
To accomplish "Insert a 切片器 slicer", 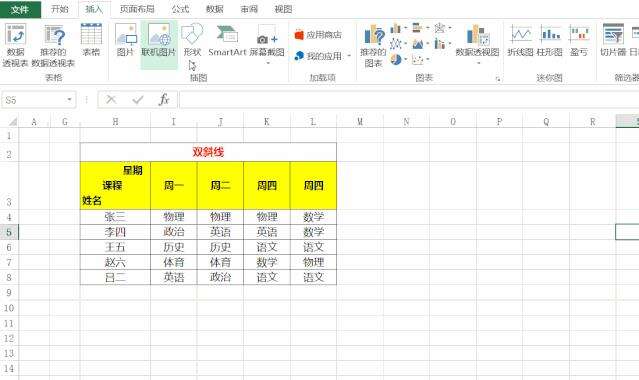I will point(613,40).
